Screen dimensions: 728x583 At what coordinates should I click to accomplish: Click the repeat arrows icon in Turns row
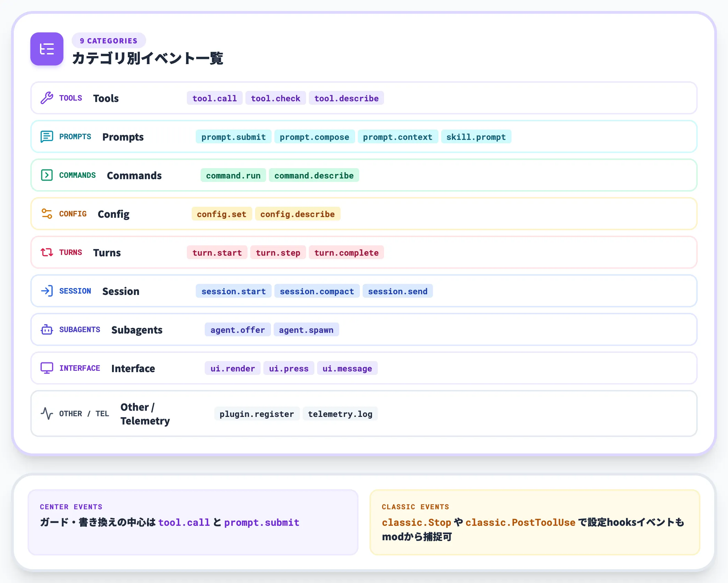tap(47, 253)
